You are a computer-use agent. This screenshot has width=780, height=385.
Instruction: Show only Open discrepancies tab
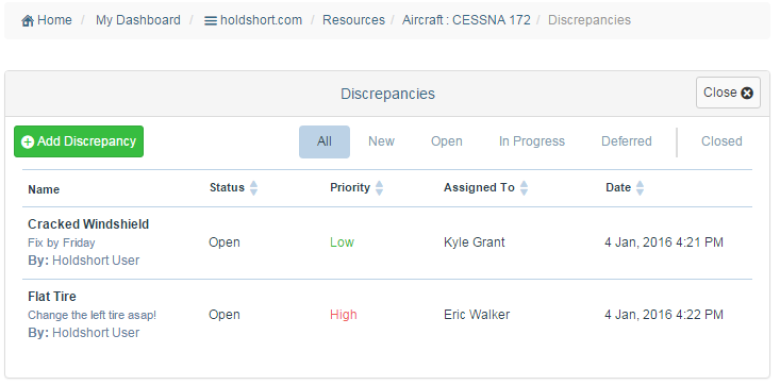click(447, 142)
